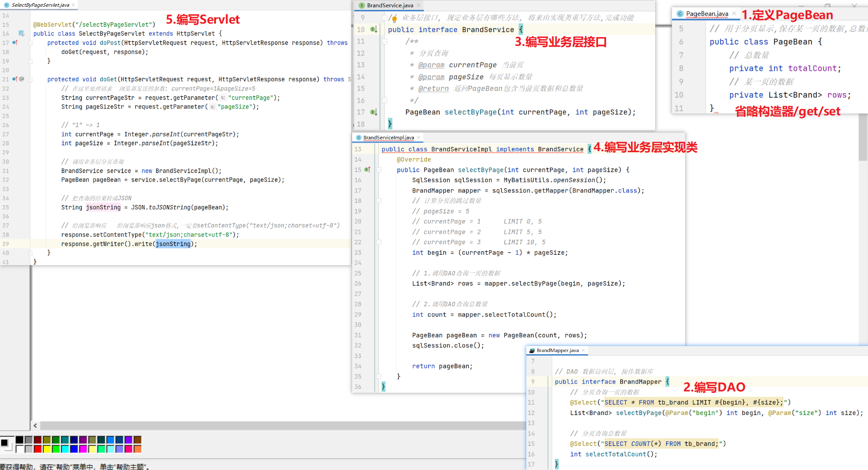Pick the red color from the palette
The width and height of the screenshot is (868, 470).
click(x=38, y=449)
